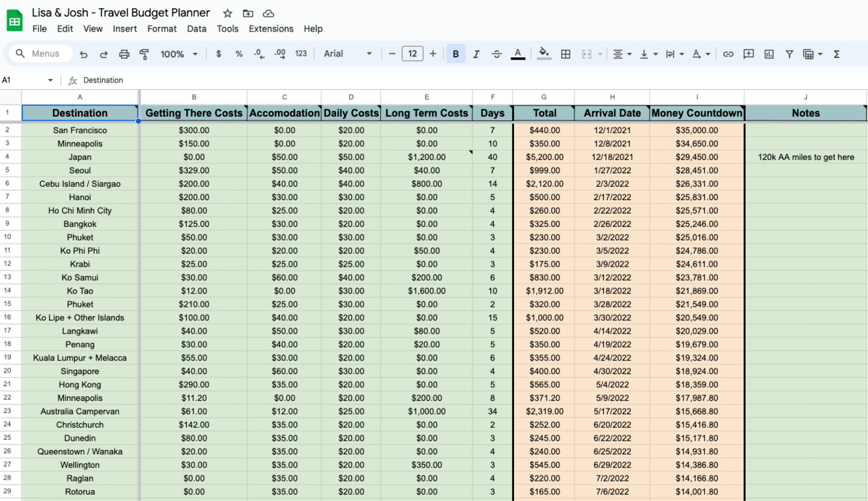Screen dimensions: 868x501
Task: Select the Paint format tool
Action: pos(144,54)
